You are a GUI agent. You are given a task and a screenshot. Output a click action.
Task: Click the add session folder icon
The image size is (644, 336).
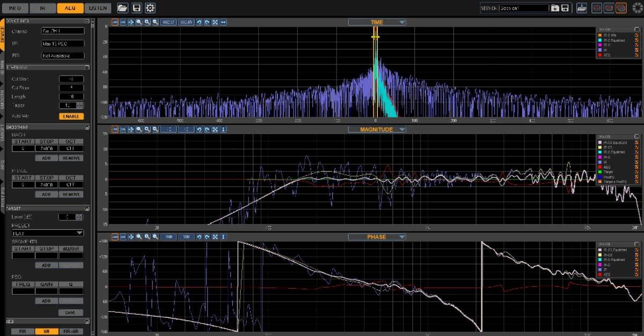point(555,8)
